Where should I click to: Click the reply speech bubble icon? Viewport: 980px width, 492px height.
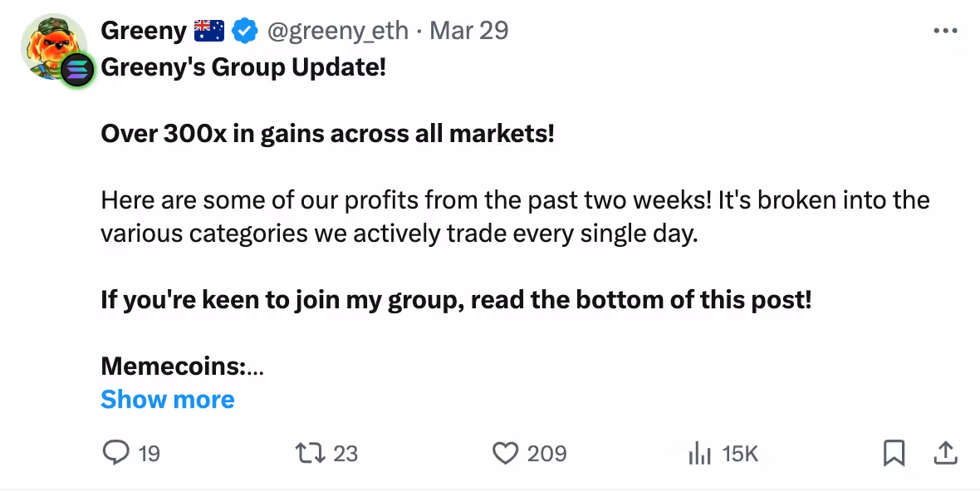115,453
